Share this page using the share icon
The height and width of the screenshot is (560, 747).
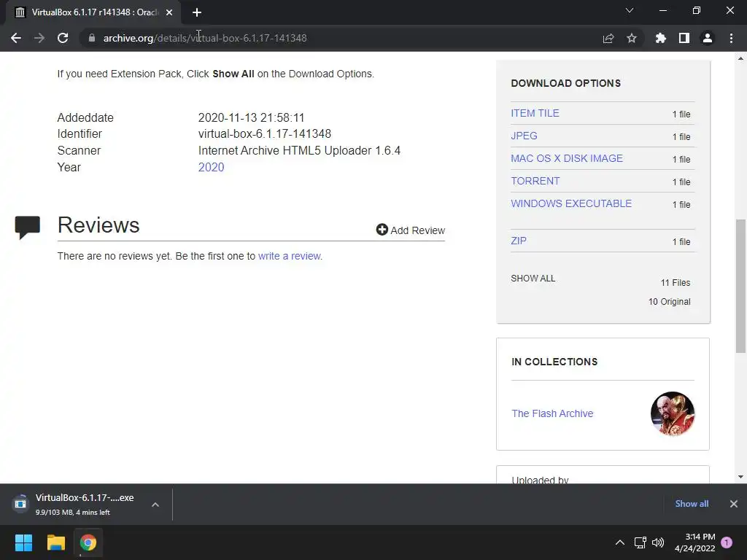608,38
